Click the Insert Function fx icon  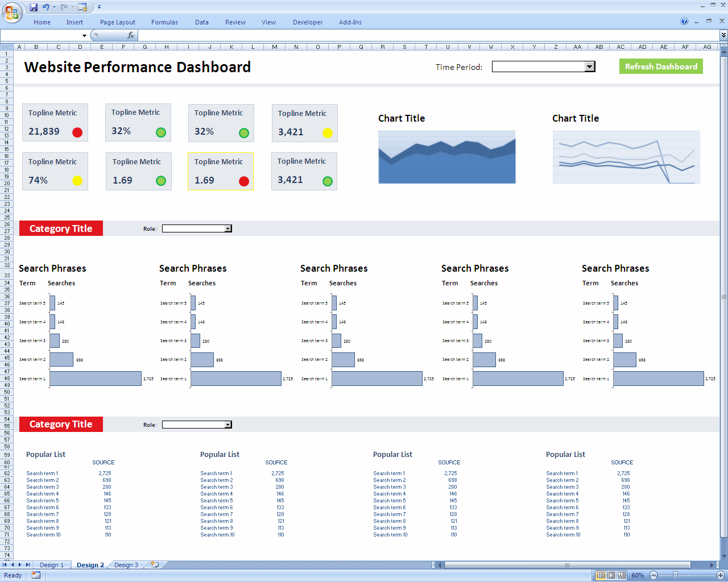point(130,35)
